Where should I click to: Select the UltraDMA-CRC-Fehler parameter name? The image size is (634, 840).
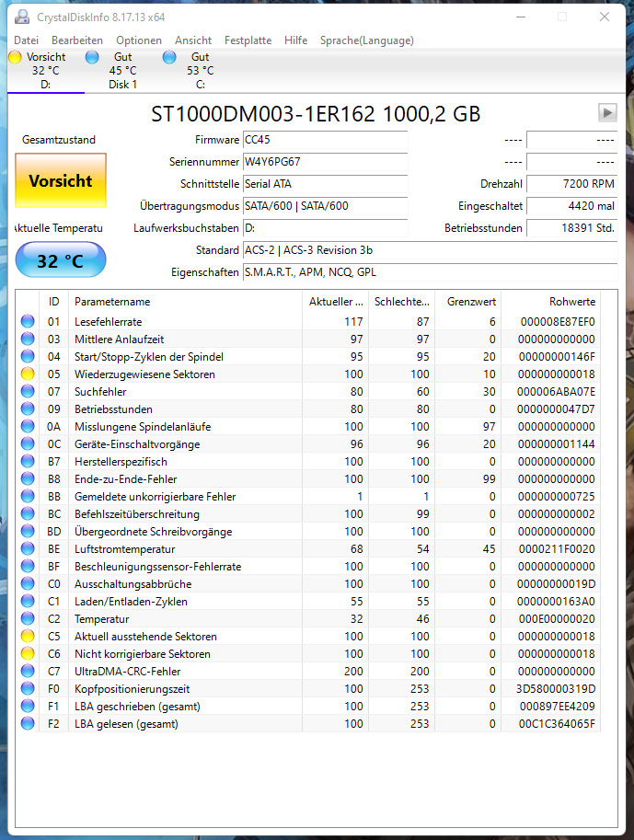coord(128,672)
